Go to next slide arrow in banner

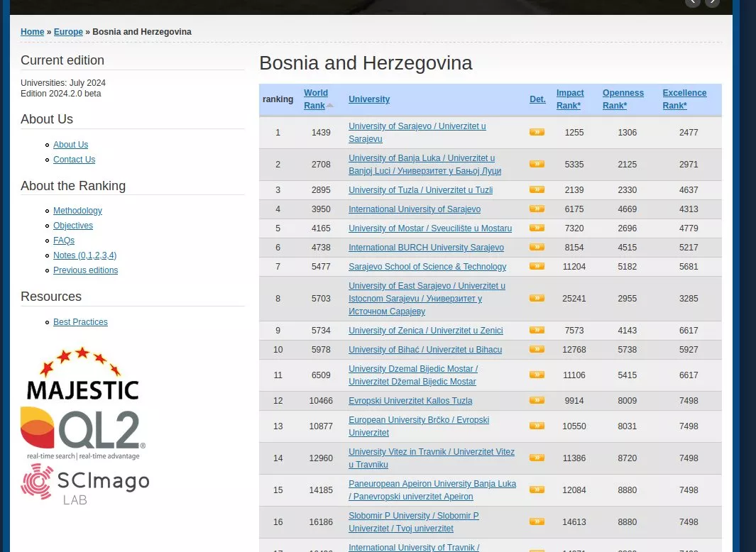(x=712, y=3)
